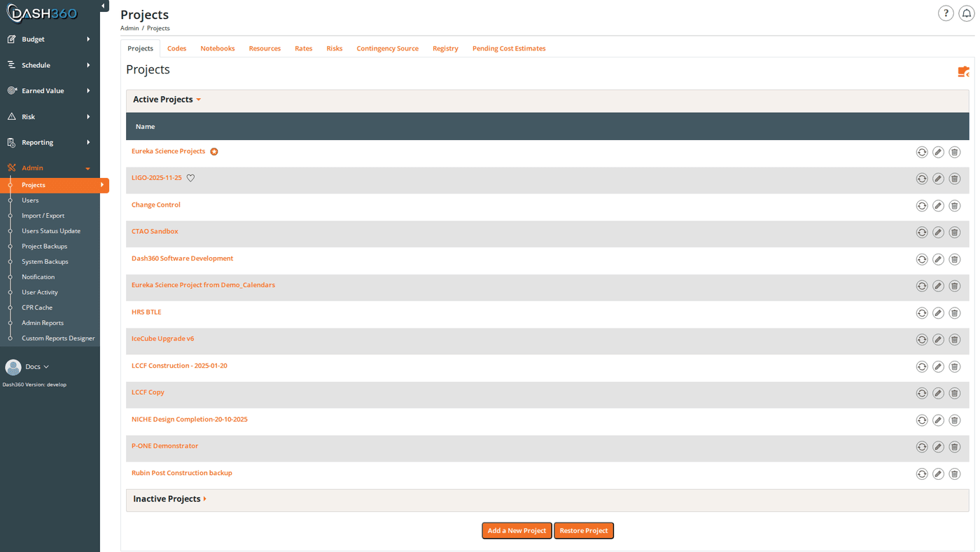Open the Pending Cost Estimates tab

point(509,48)
